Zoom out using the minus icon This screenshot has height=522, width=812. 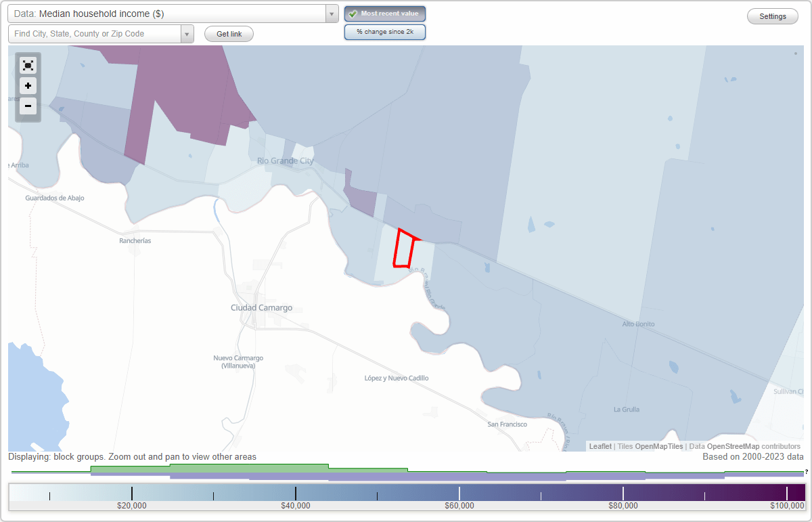(x=28, y=106)
